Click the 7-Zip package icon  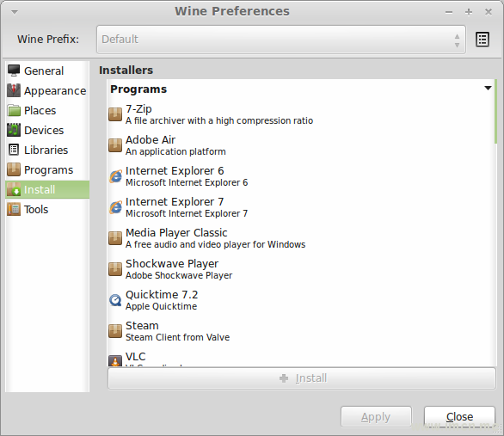tap(115, 114)
